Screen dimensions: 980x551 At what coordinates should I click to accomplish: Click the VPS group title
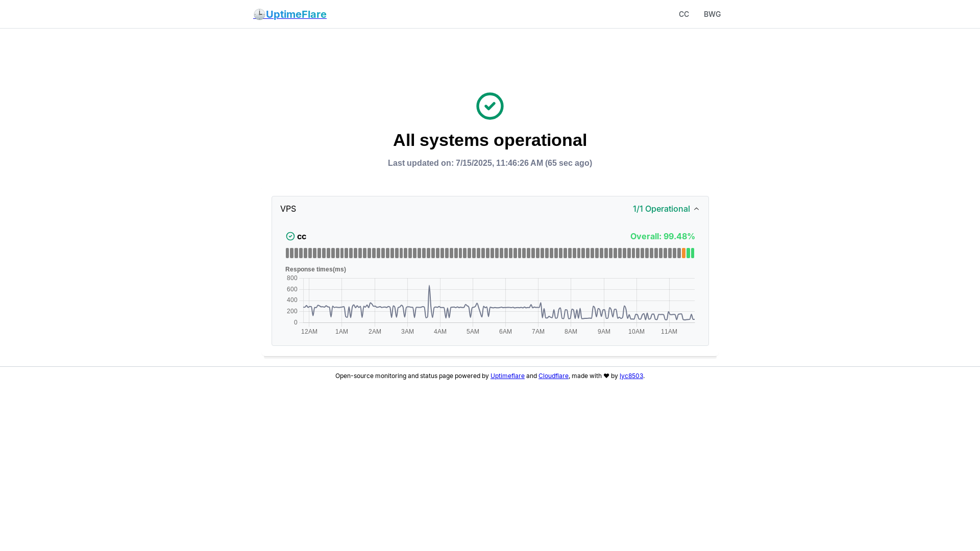coord(288,209)
